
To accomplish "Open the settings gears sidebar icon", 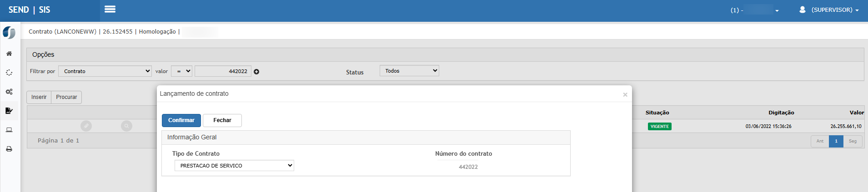I will [9, 92].
